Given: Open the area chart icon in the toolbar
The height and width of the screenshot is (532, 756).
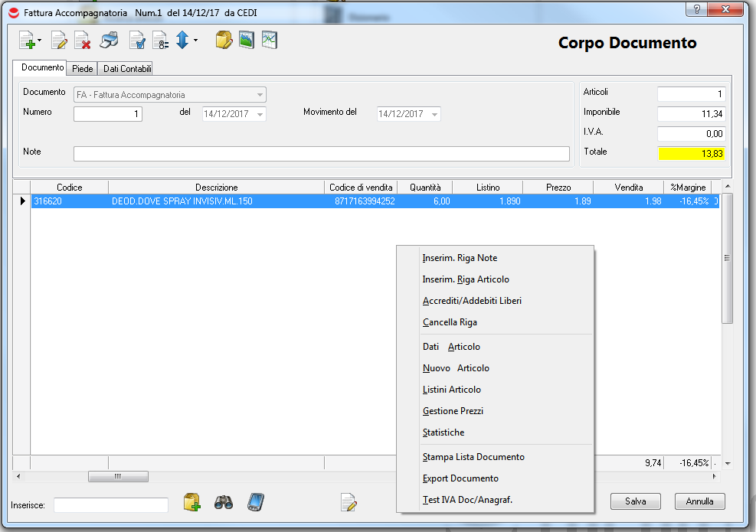Looking at the screenshot, I should point(246,40).
